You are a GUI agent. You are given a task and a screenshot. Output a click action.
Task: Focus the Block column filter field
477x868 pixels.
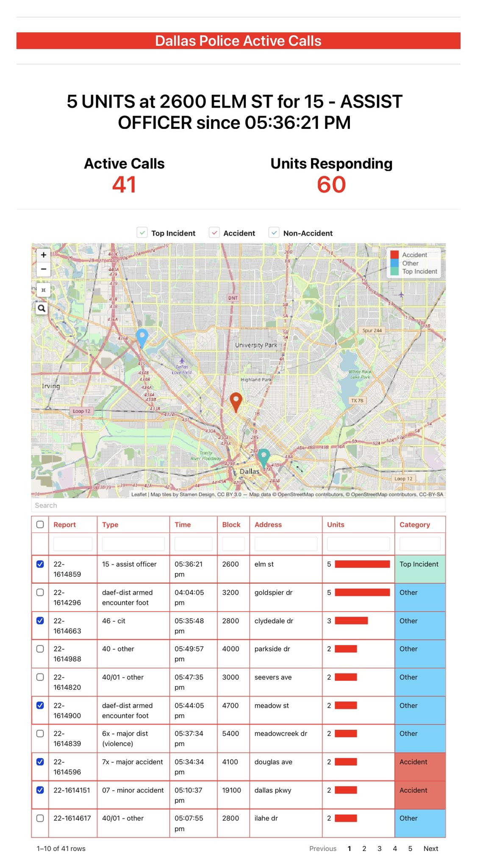233,544
